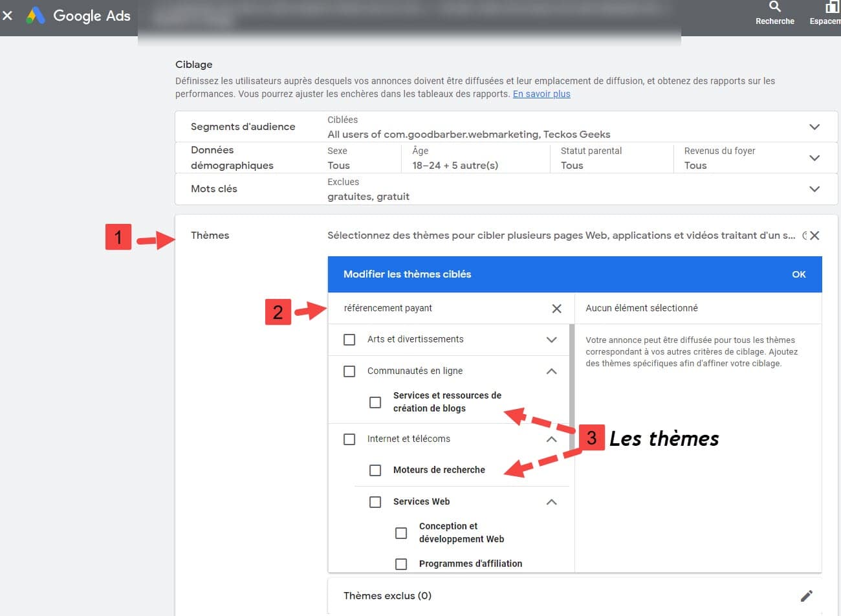Expand the Segments d'audience row

tap(814, 127)
